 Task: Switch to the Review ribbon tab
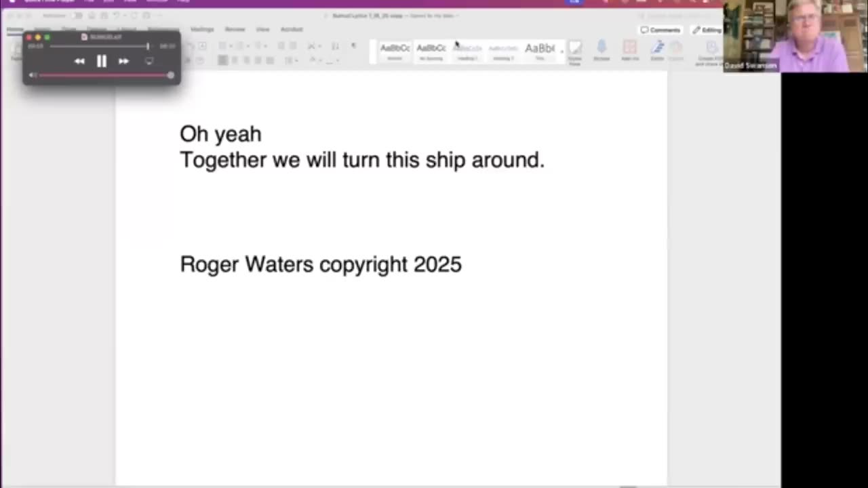[235, 29]
